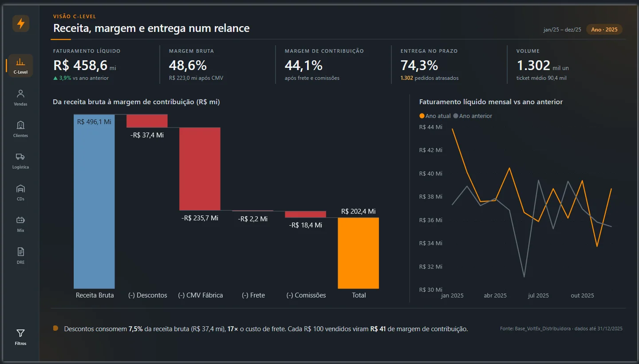Click Faturamento Líquido value R$ 458,6
The width and height of the screenshot is (639, 364).
80,65
